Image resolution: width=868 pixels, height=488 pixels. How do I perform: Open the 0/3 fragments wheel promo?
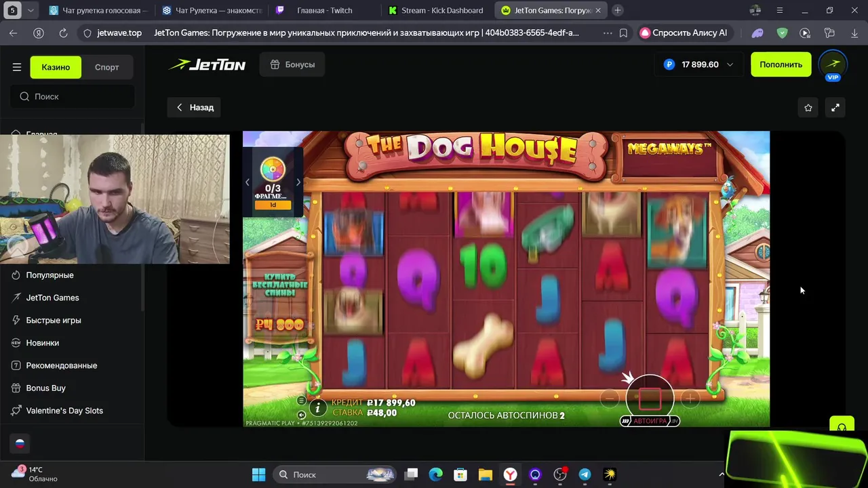pyautogui.click(x=273, y=183)
